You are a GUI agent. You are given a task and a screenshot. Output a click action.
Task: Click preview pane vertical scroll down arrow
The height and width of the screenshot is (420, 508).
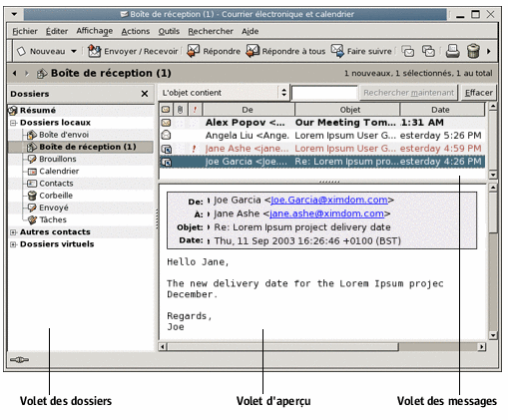click(493, 335)
